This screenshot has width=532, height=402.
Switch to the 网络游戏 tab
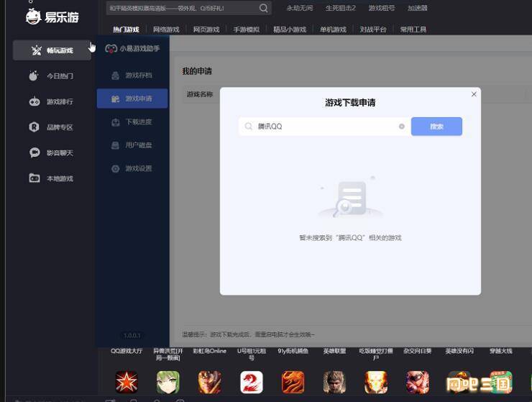(166, 29)
